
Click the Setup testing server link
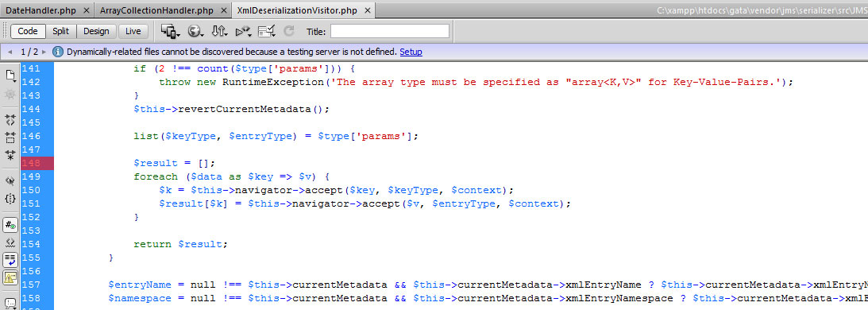tap(411, 52)
